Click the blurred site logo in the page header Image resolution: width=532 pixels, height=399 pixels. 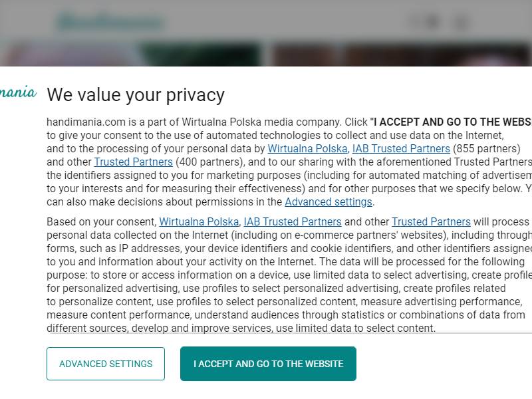110,22
